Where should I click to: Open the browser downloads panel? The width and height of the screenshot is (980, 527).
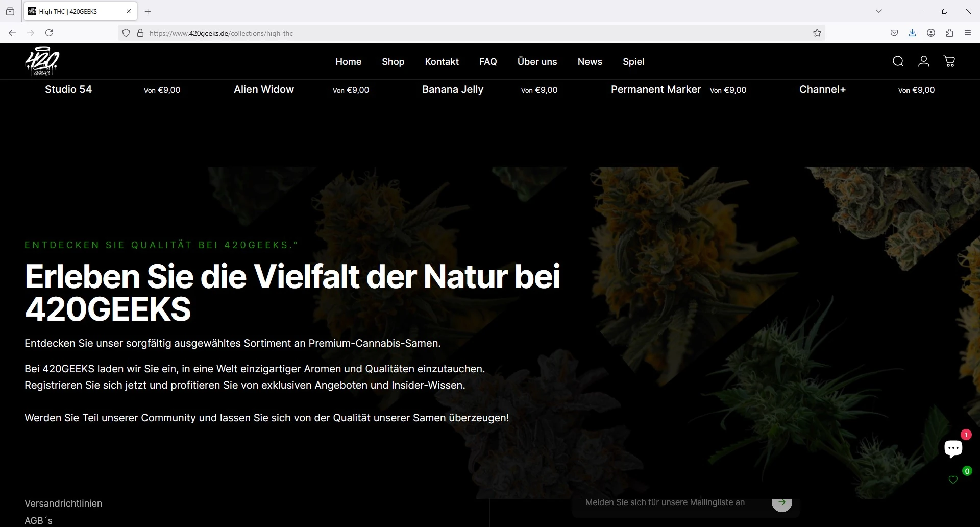[913, 33]
